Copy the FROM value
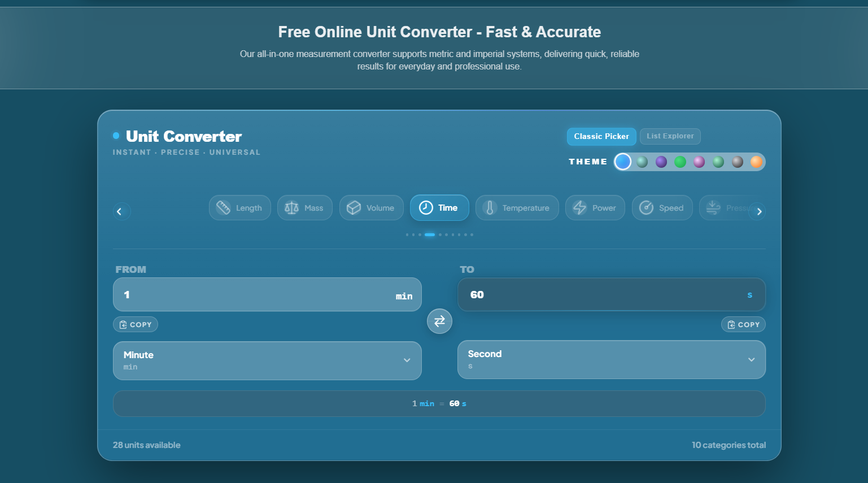Screen dimensions: 868x483 (x=136, y=325)
